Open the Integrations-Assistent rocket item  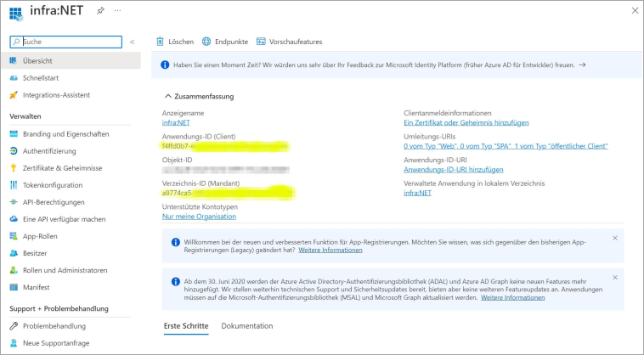(55, 94)
